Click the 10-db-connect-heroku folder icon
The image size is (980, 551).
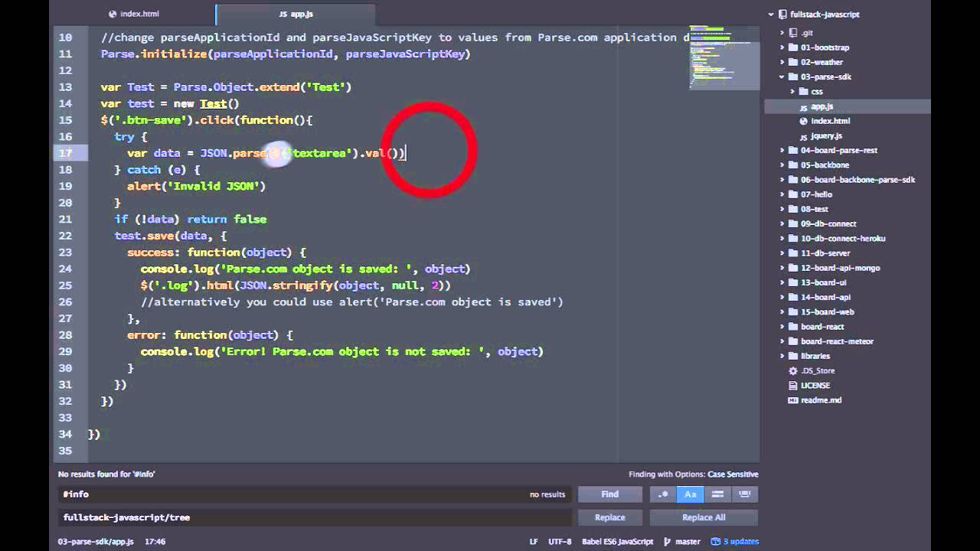click(793, 238)
